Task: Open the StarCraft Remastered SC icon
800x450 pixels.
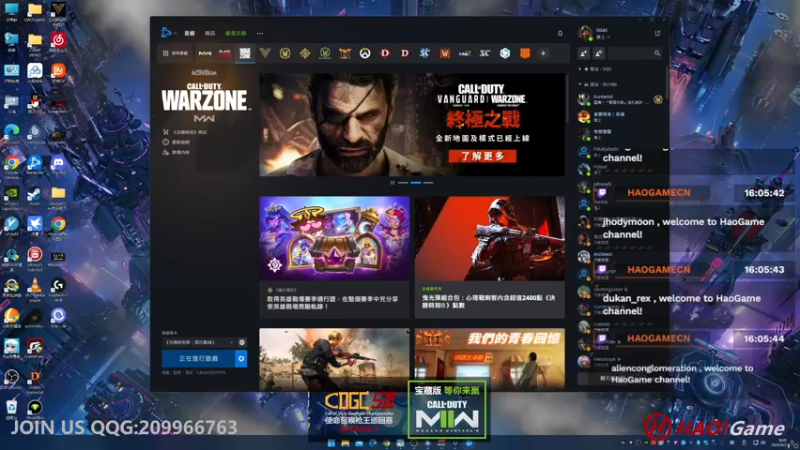Action: (485, 53)
